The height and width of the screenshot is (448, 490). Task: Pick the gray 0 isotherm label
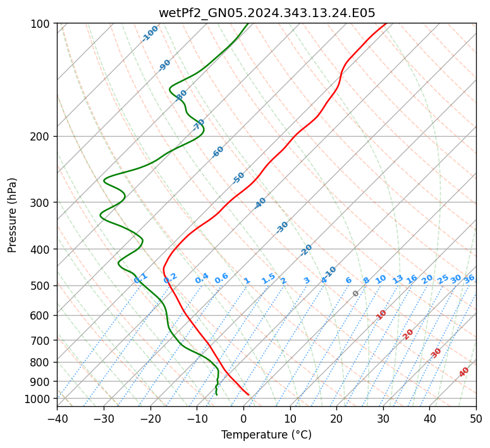coord(355,294)
